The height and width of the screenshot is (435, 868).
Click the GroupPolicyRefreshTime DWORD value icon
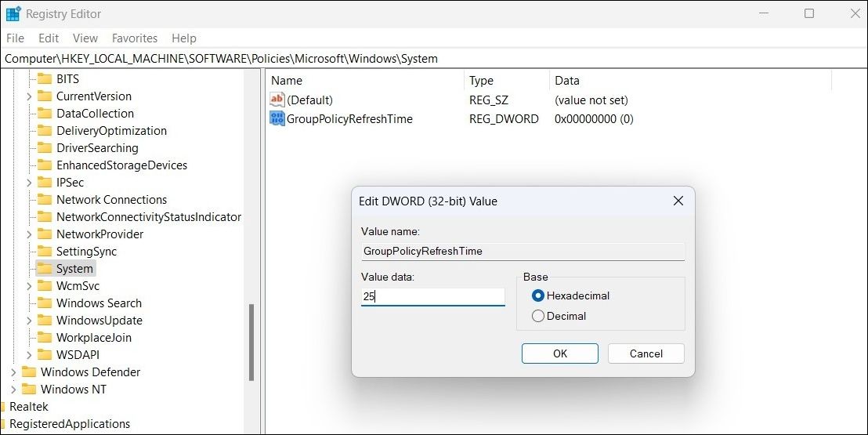pyautogui.click(x=277, y=119)
